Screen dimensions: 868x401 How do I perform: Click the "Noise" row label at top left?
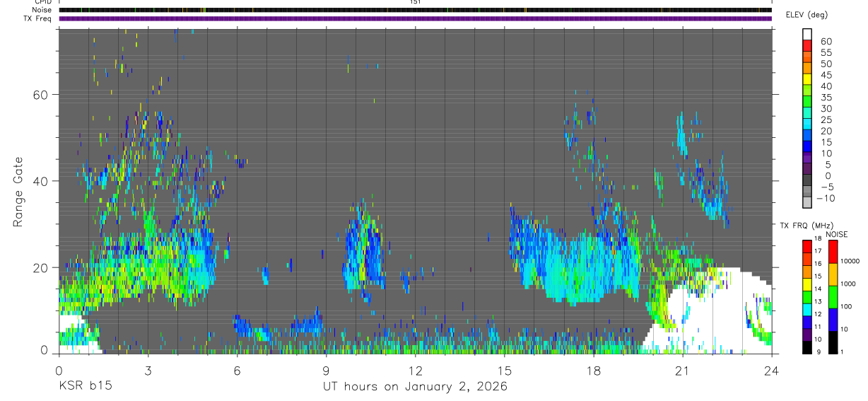[x=42, y=10]
